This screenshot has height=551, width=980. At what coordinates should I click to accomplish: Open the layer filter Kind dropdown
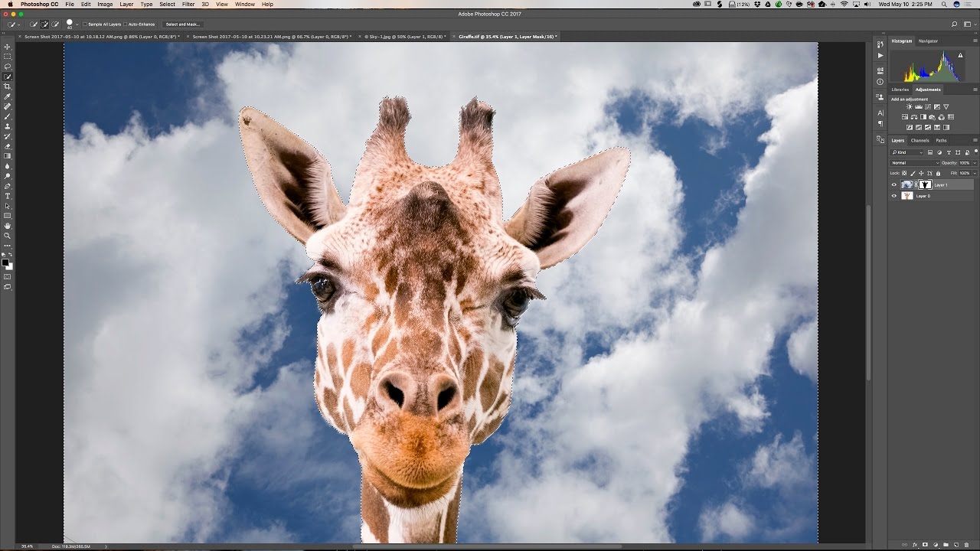[907, 152]
